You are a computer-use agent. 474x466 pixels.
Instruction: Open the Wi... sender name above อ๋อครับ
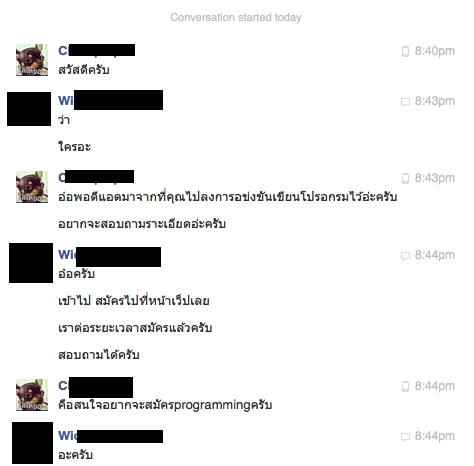[x=110, y=256]
